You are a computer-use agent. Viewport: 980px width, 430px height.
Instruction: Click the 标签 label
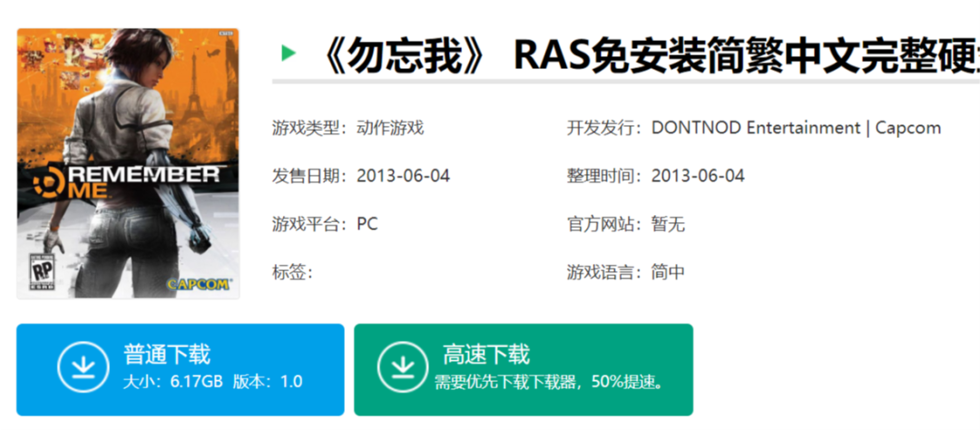tap(292, 272)
